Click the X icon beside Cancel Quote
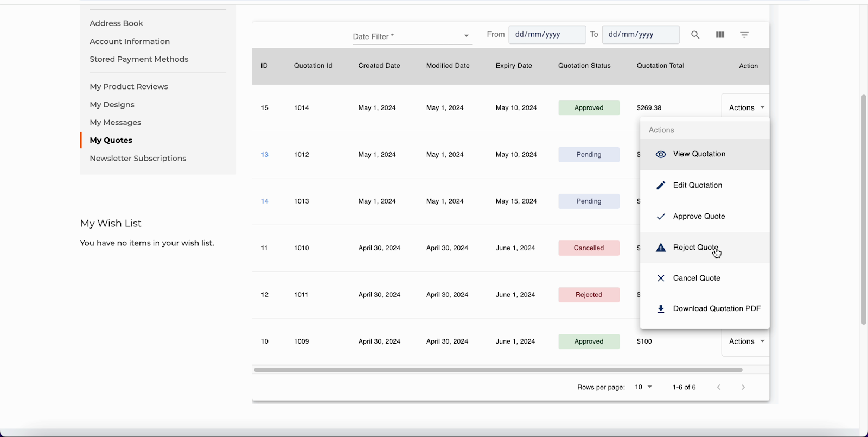 pos(661,278)
